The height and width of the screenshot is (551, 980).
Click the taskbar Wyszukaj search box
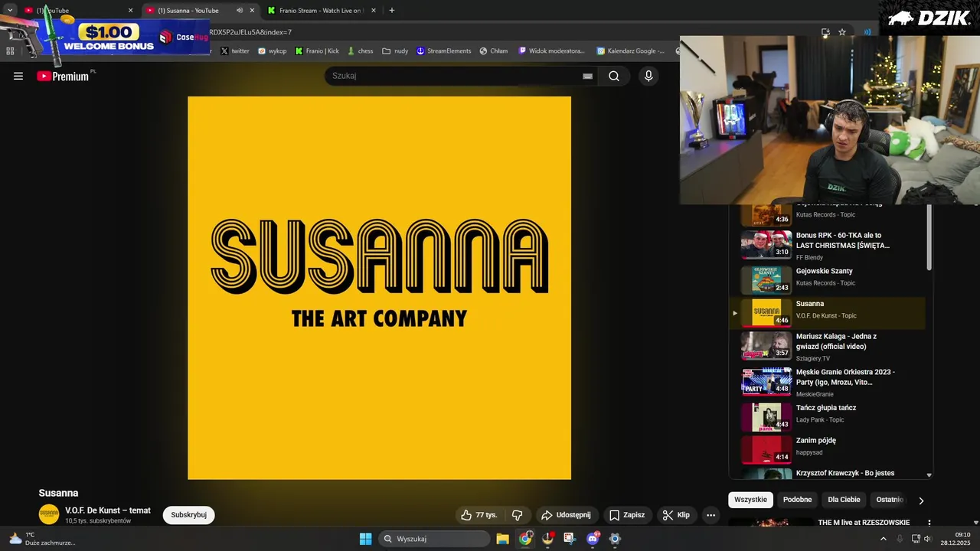click(434, 539)
